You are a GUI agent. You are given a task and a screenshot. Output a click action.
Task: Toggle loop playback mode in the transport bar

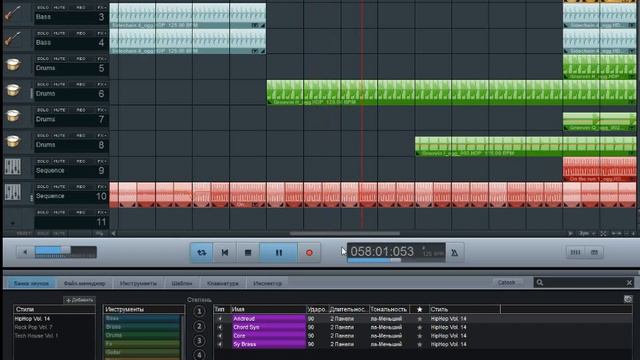(x=202, y=253)
